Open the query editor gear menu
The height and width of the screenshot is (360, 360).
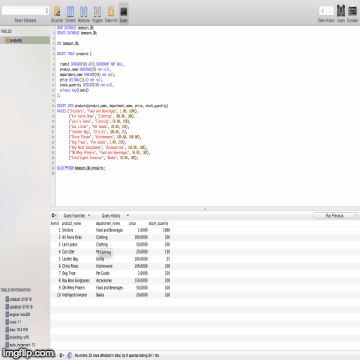(54, 216)
